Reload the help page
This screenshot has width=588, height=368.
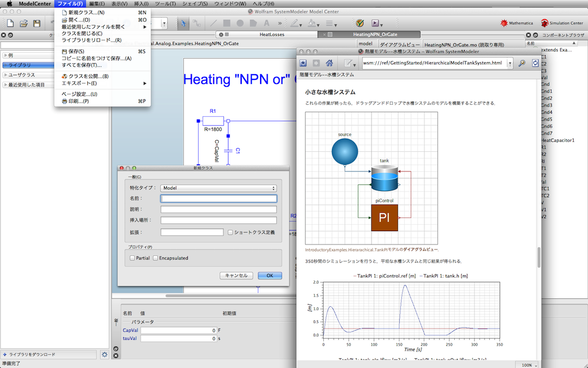(535, 63)
